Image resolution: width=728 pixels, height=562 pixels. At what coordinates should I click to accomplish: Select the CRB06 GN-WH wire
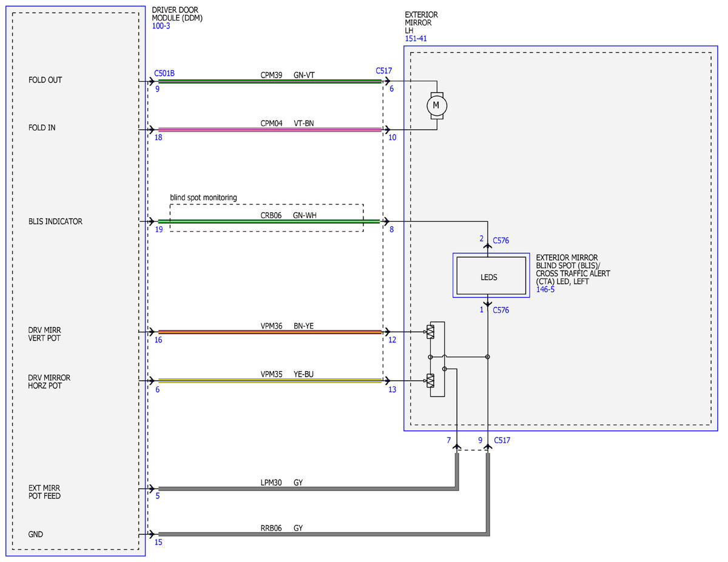click(x=269, y=221)
